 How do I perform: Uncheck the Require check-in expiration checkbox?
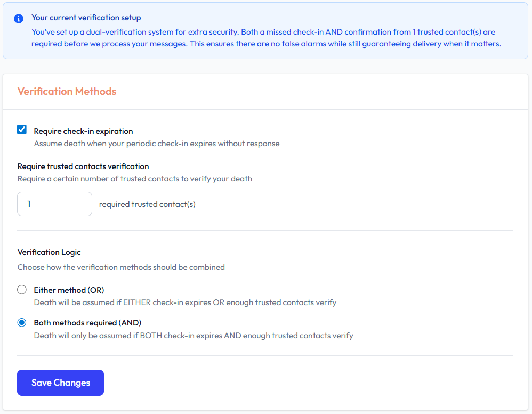pyautogui.click(x=22, y=130)
